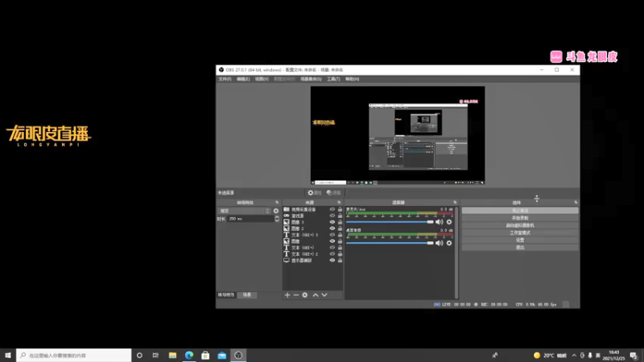Open the Windows Start menu
The width and height of the screenshot is (644, 362).
tap(8, 356)
